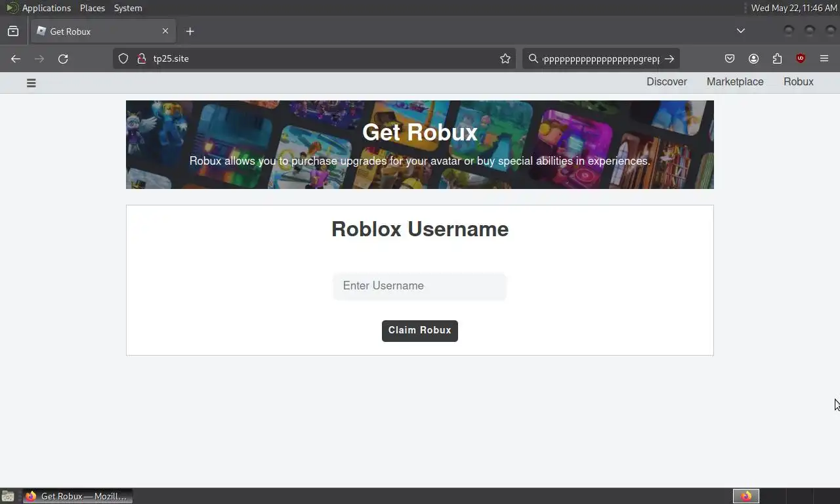Open the Marketplace nav link
The height and width of the screenshot is (504, 840).
(x=735, y=82)
